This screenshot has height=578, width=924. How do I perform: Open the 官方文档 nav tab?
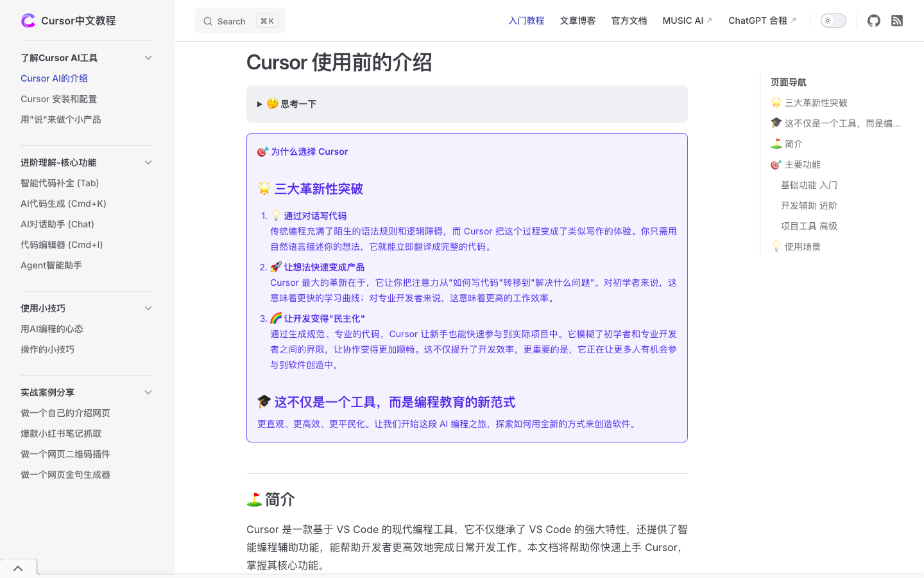[x=629, y=21]
